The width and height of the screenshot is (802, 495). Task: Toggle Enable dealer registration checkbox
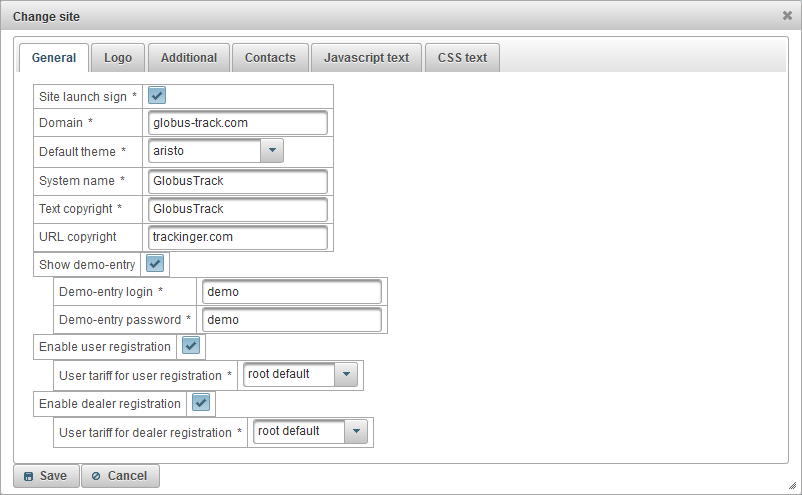point(201,403)
